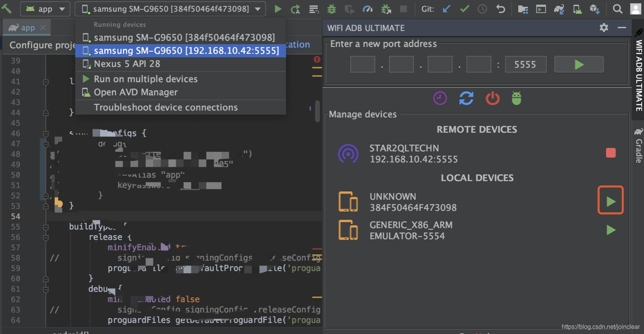This screenshot has height=334, width=644.
Task: Click the editor vertical scrollbar
Action: point(317,111)
